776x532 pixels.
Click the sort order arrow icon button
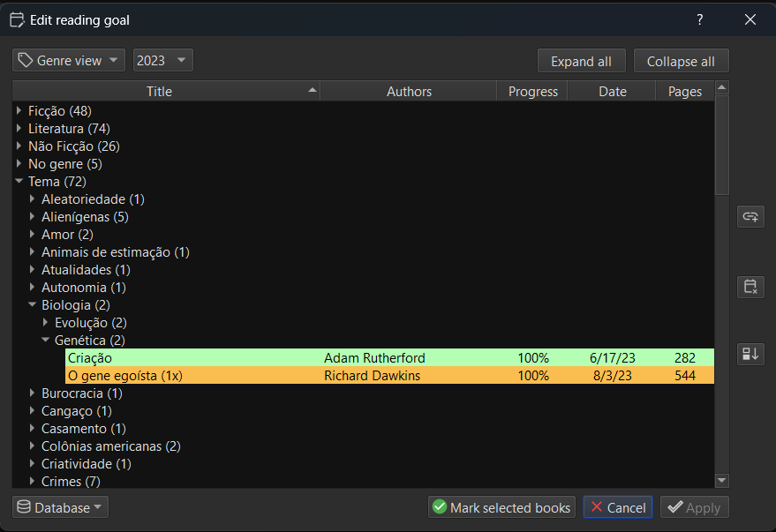750,354
